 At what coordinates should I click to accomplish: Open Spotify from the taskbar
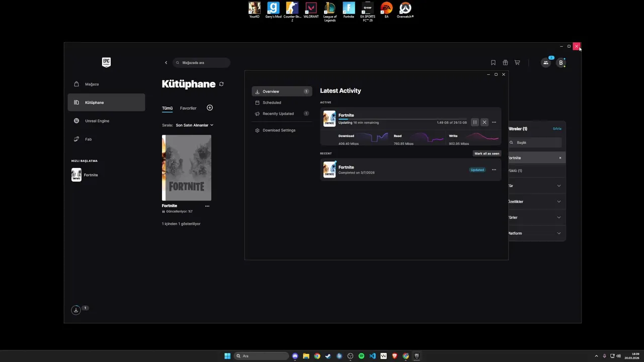361,356
